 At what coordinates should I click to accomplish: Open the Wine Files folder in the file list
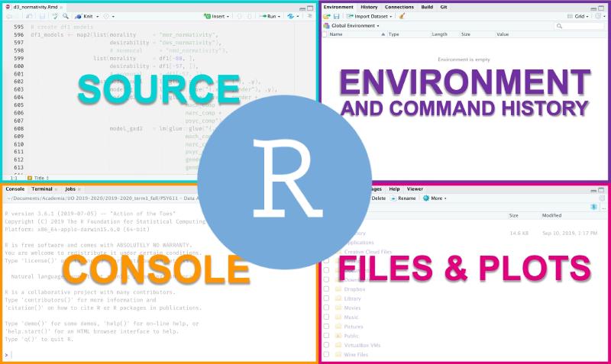pos(356,355)
